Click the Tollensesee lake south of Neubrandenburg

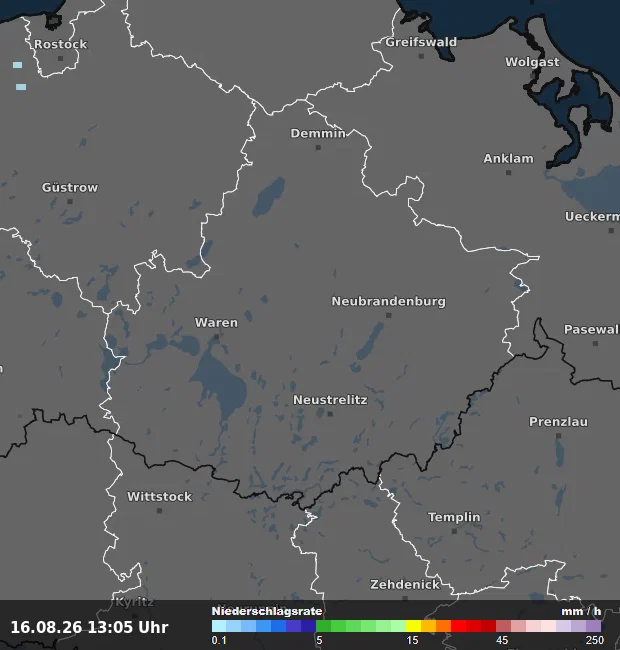click(x=370, y=341)
